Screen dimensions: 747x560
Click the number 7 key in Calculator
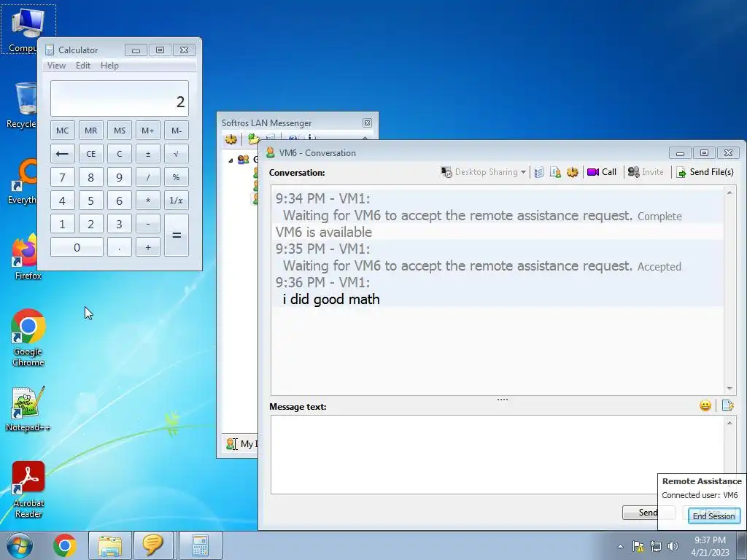point(63,177)
